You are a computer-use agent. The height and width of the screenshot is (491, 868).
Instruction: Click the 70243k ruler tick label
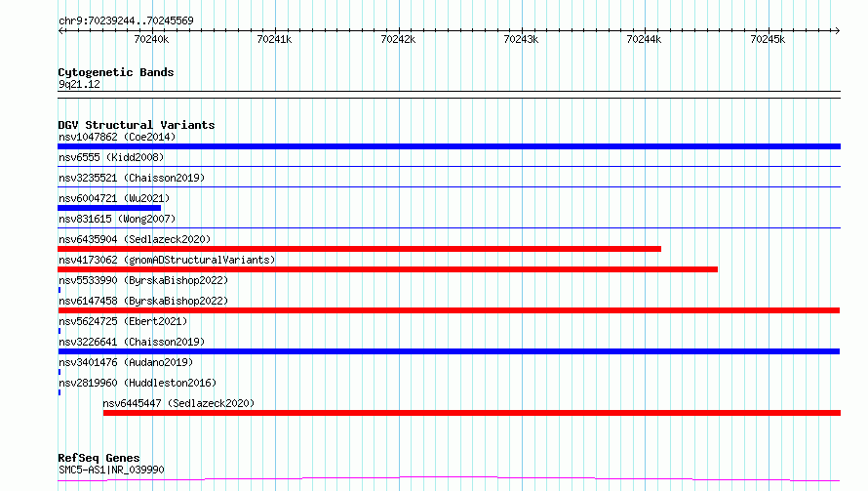pyautogui.click(x=521, y=39)
